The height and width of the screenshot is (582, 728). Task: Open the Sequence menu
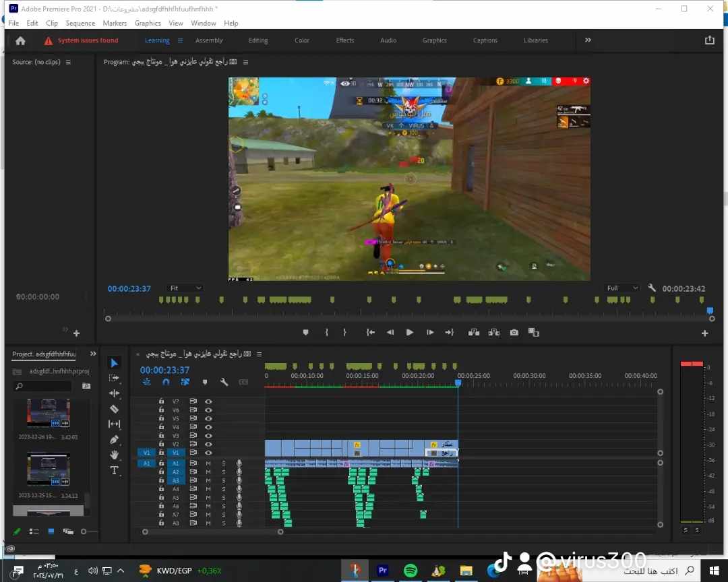(80, 23)
